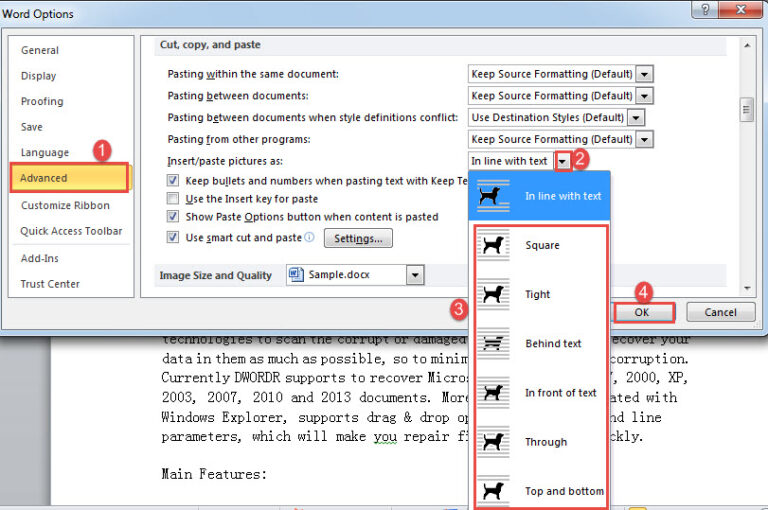
Task: Open Quick Access Toolbar category
Action: pos(71,231)
